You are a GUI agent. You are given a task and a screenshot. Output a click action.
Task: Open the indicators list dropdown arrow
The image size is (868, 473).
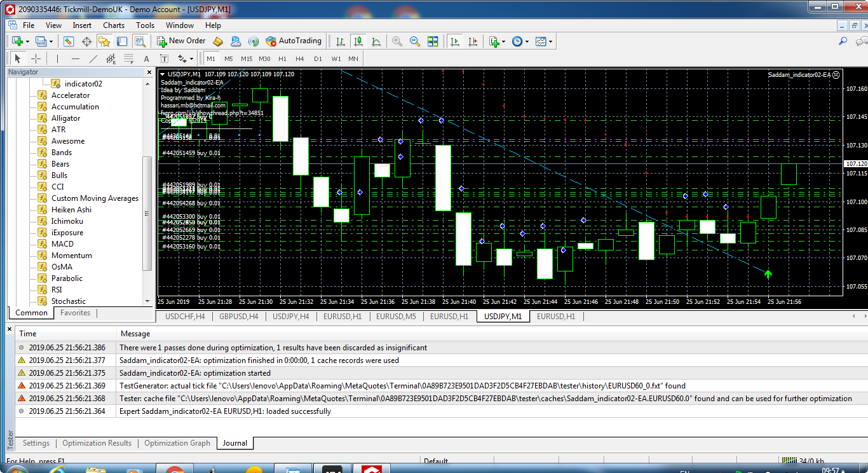pyautogui.click(x=503, y=41)
